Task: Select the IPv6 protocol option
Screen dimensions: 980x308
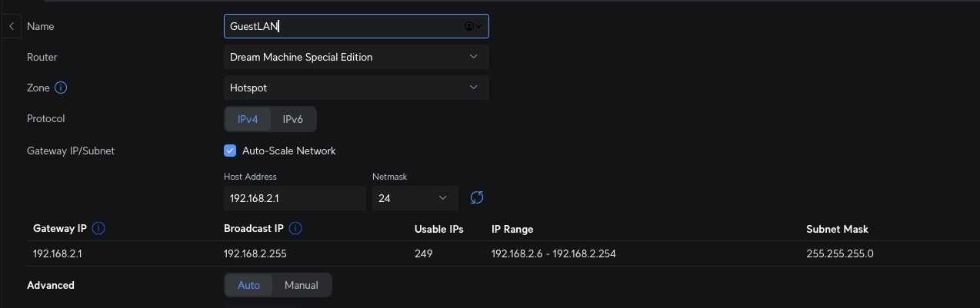Action: pyautogui.click(x=293, y=119)
